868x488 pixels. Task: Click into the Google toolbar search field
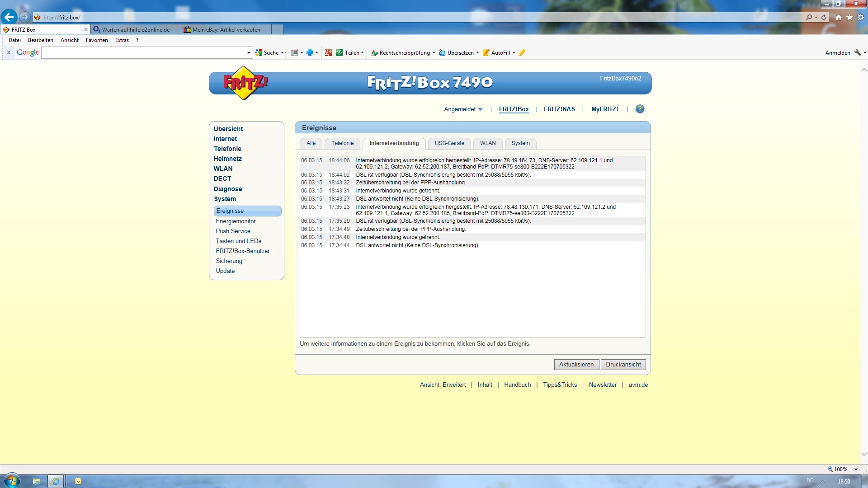145,53
